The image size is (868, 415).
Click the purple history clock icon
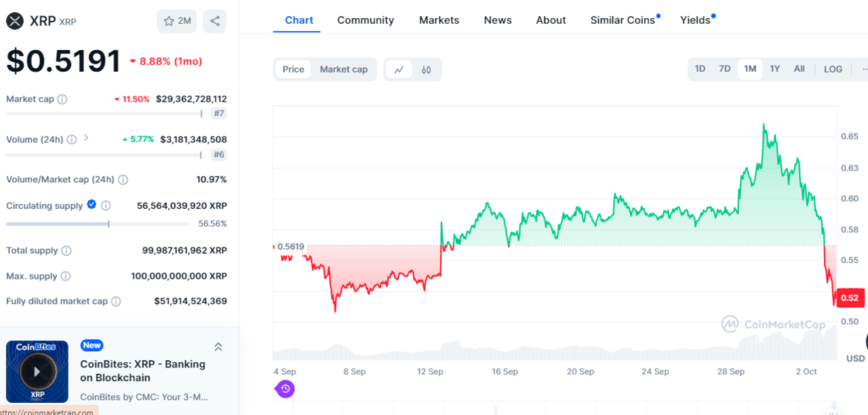tap(285, 389)
